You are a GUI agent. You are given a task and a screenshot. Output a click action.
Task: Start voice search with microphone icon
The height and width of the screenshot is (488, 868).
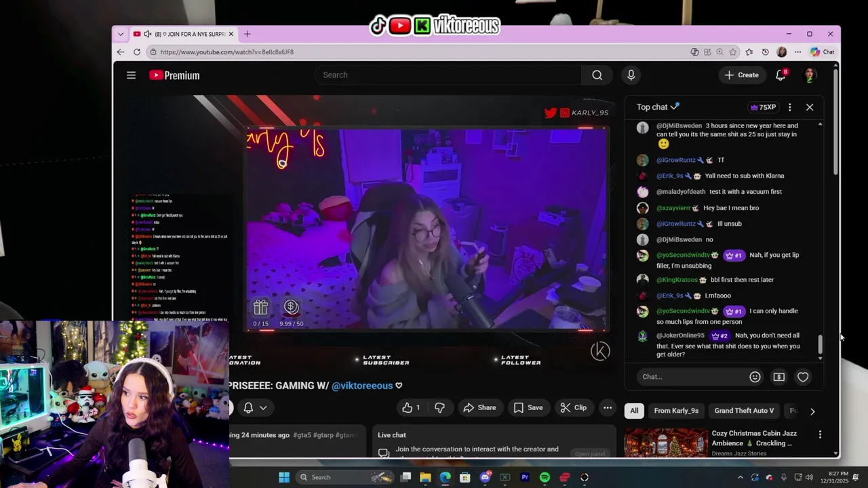click(x=631, y=75)
